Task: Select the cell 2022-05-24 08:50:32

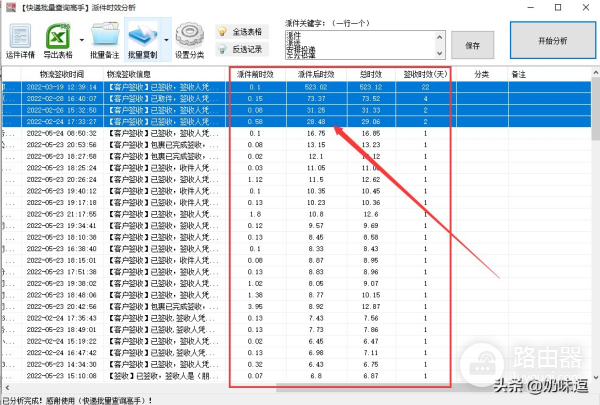Action: [62, 133]
